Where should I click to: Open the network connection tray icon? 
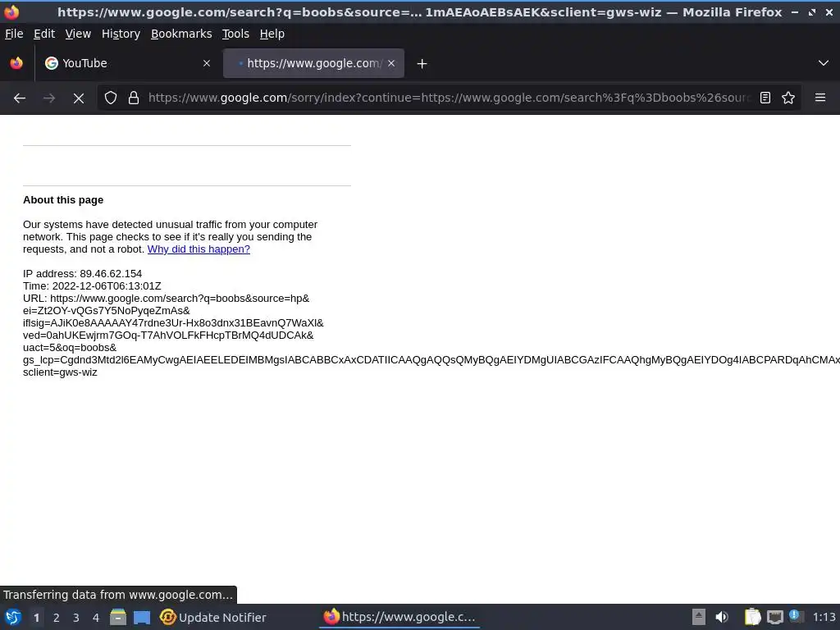(774, 617)
